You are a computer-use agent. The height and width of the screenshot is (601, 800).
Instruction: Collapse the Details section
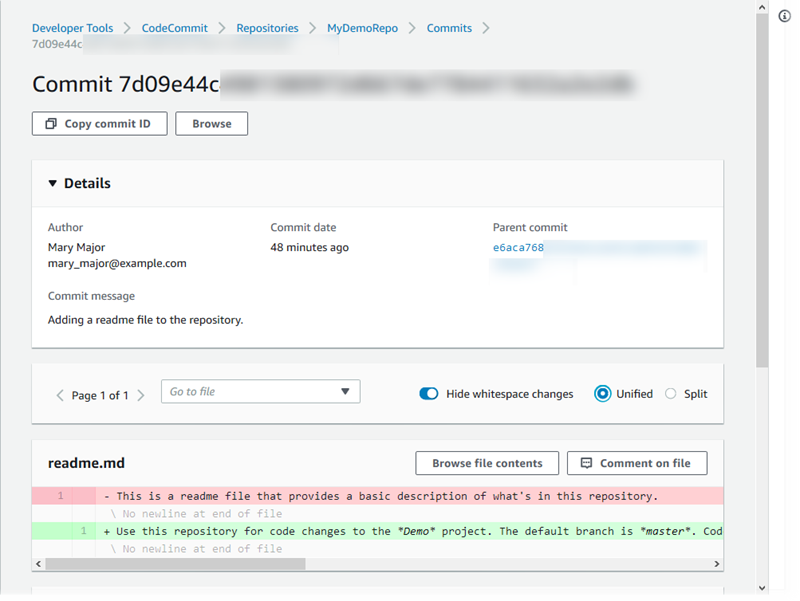54,184
